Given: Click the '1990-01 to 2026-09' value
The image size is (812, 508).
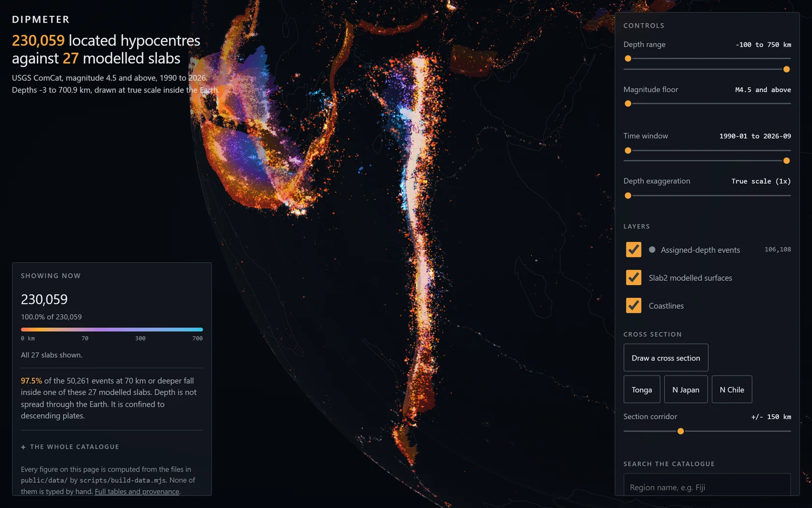Looking at the screenshot, I should [x=755, y=136].
